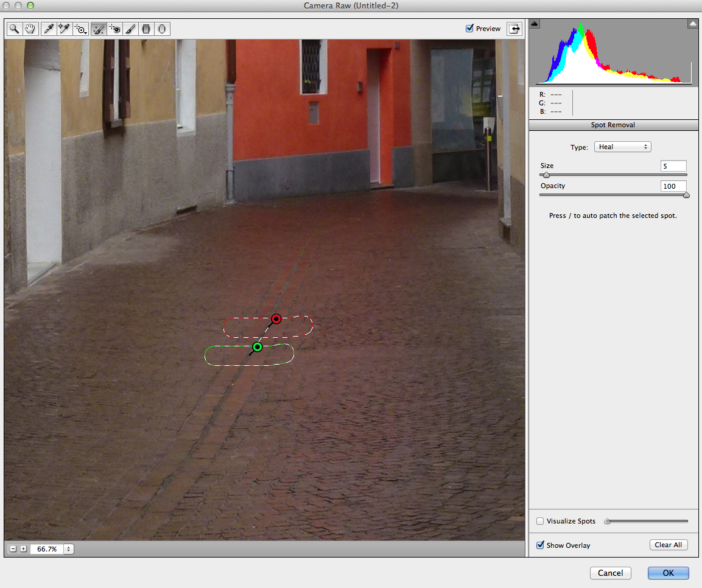The height and width of the screenshot is (588, 702).
Task: Uncheck the Preview checkbox
Action: tap(469, 28)
